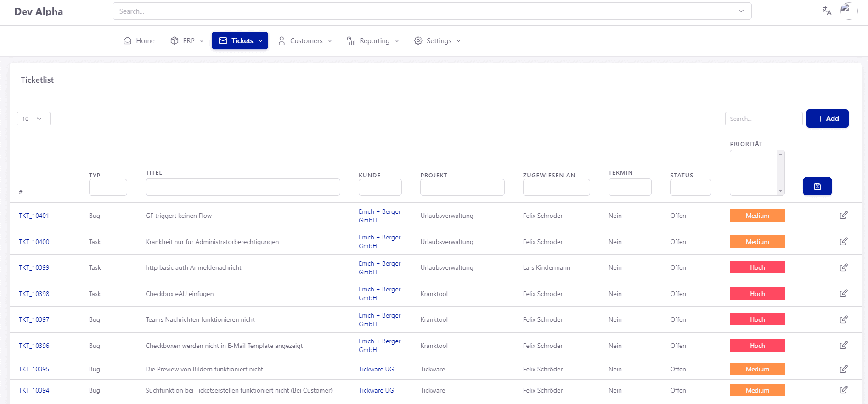This screenshot has height=404, width=868.
Task: Edit ticket TKT_10401 with pencil icon
Action: tap(844, 215)
